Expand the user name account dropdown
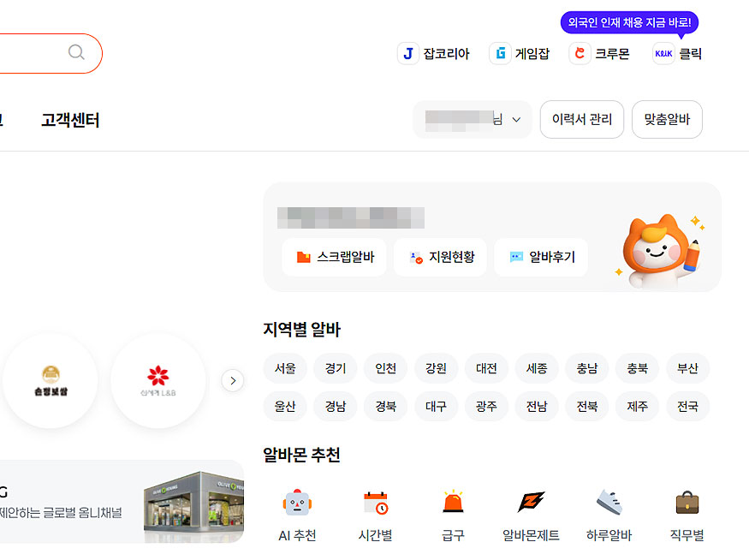Image resolution: width=749 pixels, height=560 pixels. [473, 120]
